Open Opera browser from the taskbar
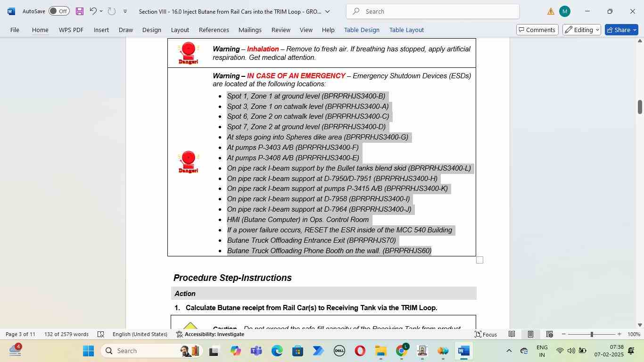 (360, 351)
